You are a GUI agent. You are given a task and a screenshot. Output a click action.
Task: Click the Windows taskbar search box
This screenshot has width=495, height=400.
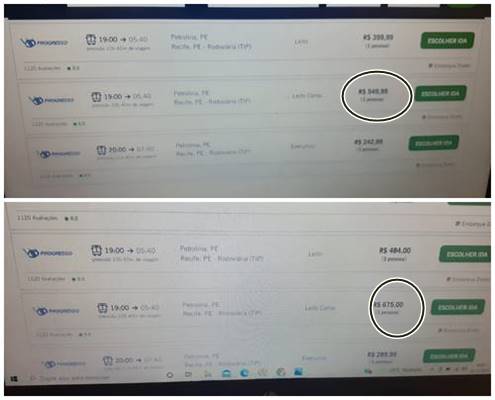tap(70, 378)
